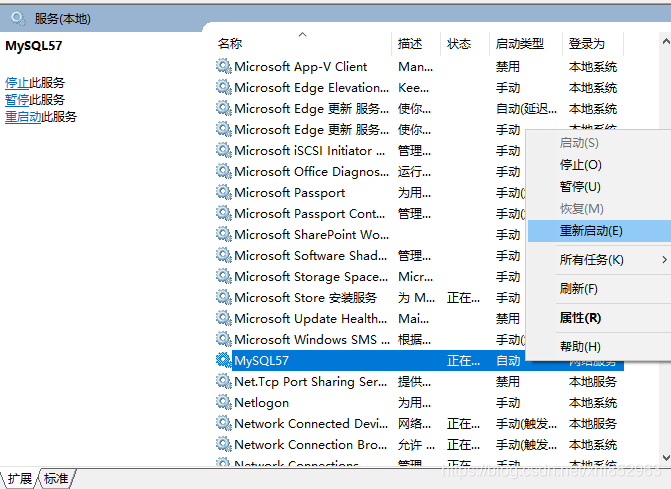Click the 停止 link to stop service
Image resolution: width=671 pixels, height=489 pixels.
[17, 82]
